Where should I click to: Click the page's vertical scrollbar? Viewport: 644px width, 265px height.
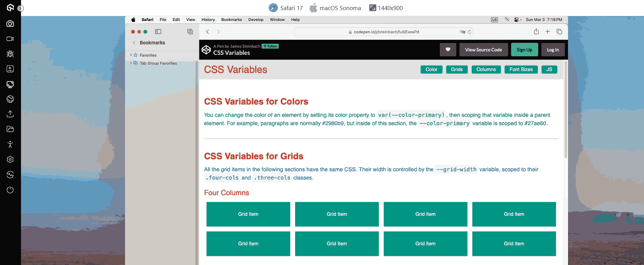566,109
